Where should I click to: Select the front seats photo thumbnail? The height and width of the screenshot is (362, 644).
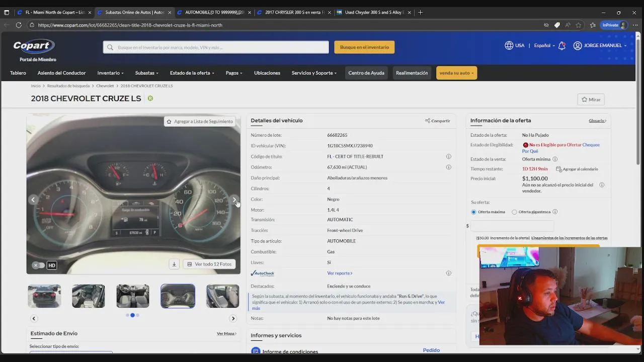tap(133, 296)
